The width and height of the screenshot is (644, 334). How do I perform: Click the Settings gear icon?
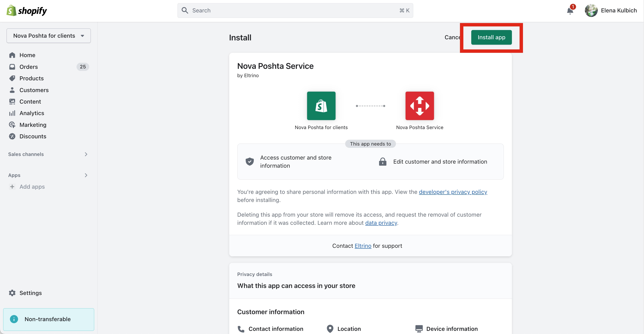point(12,293)
